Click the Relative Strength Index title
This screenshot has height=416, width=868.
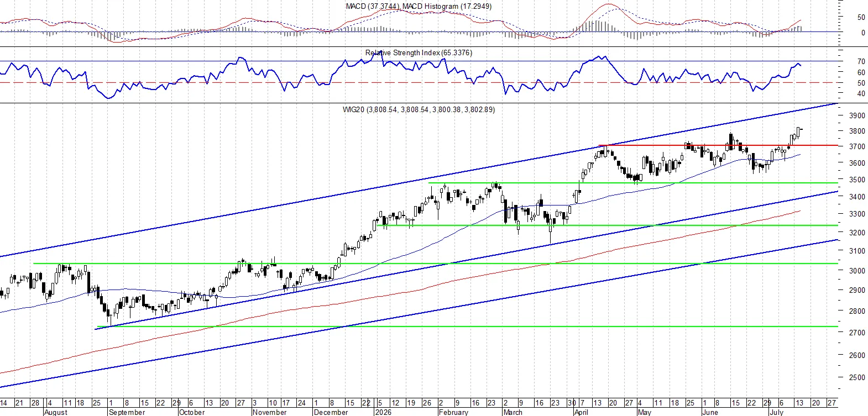(419, 52)
